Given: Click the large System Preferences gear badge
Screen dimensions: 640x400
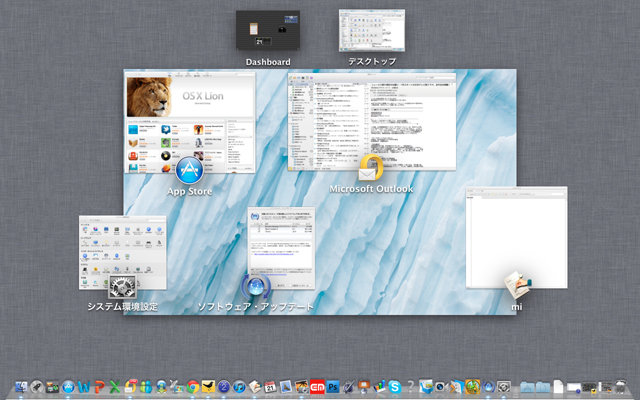Looking at the screenshot, I should [x=122, y=287].
